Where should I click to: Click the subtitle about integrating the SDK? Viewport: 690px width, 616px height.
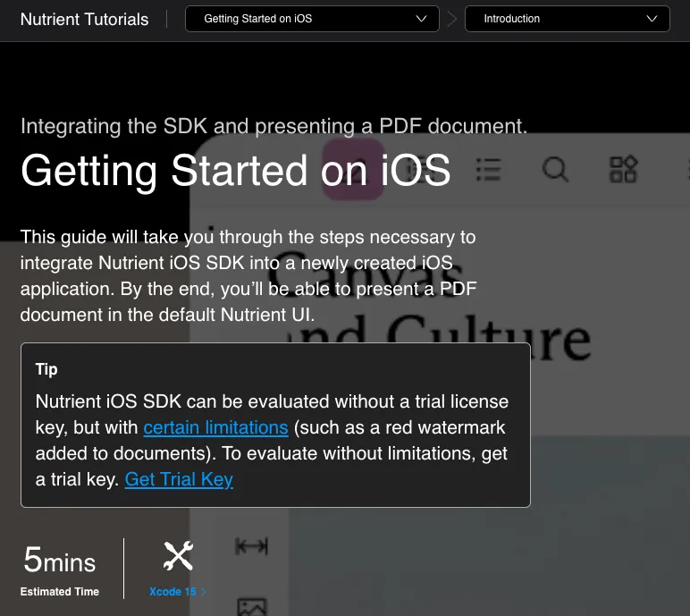(x=273, y=126)
